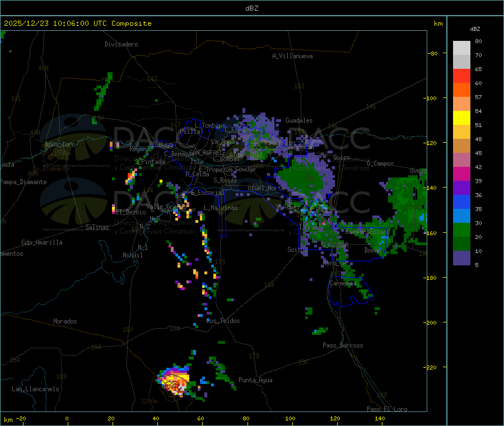This screenshot has width=504, height=426.
Task: Click the white 70-80 dBZ legend swatch
Action: pyautogui.click(x=461, y=48)
